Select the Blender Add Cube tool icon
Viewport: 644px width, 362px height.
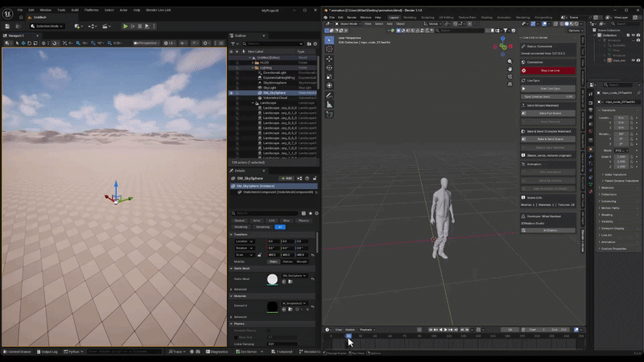[329, 114]
